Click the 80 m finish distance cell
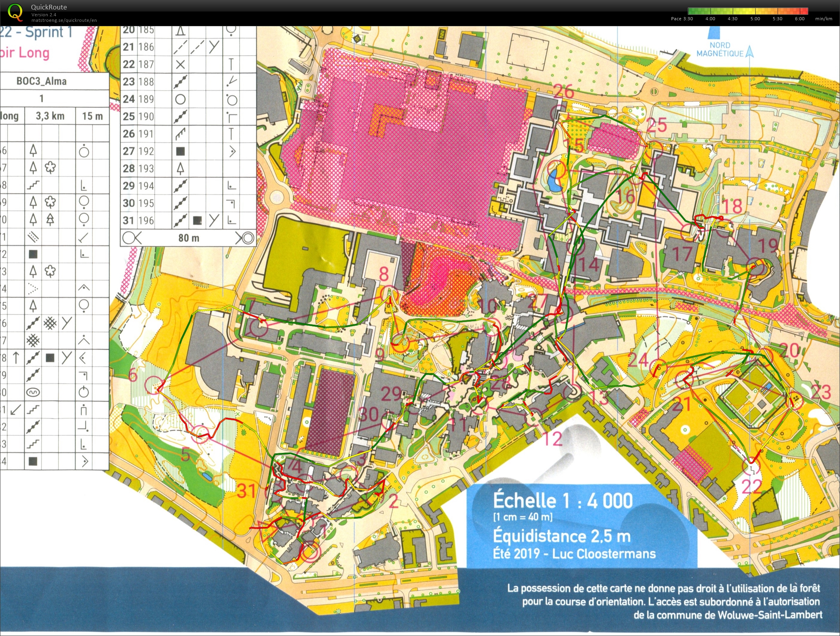 coord(188,238)
